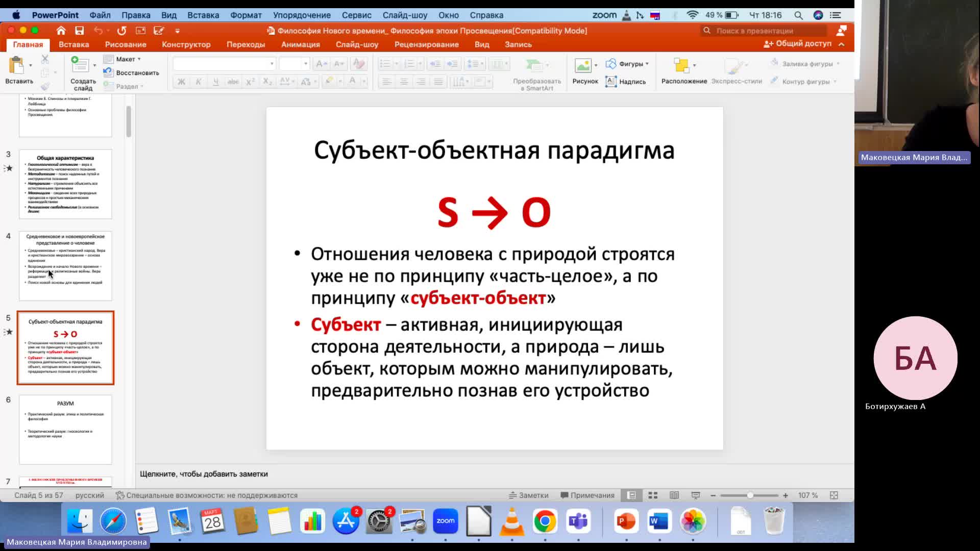Fit slide to window icon

tap(834, 495)
